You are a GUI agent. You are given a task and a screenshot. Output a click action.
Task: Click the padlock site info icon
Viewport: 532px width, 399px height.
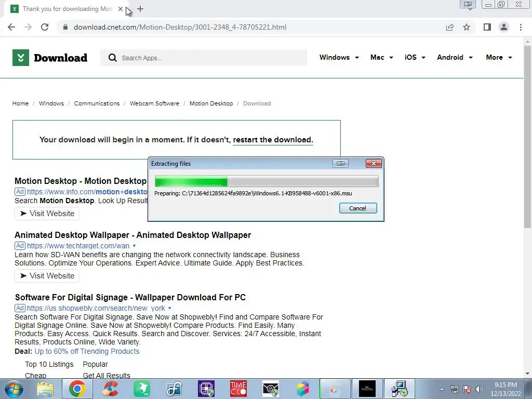coord(65,27)
